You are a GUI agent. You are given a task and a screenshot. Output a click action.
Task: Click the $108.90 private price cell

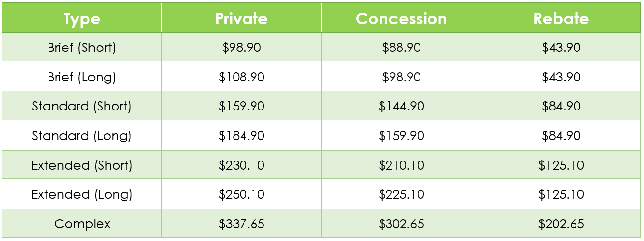242,77
